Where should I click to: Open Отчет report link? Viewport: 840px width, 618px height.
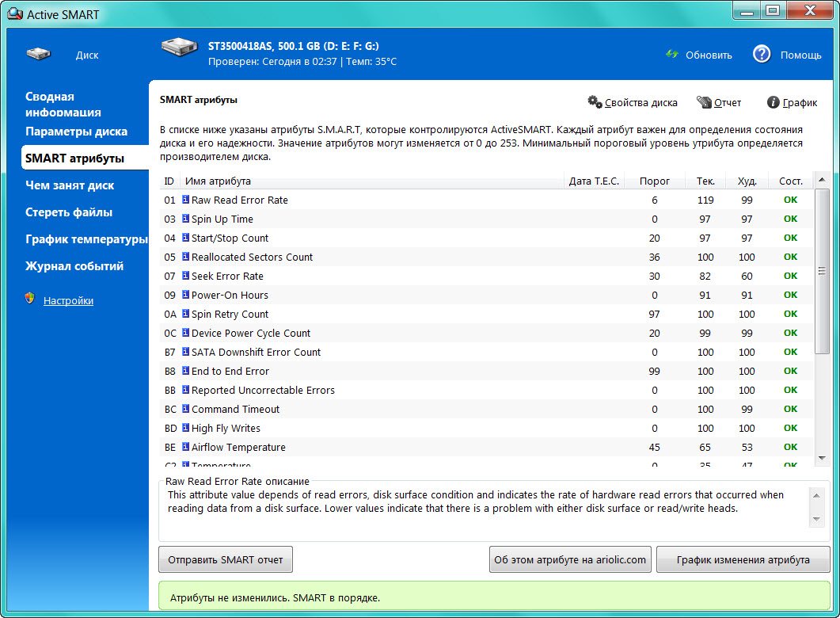pyautogui.click(x=728, y=102)
